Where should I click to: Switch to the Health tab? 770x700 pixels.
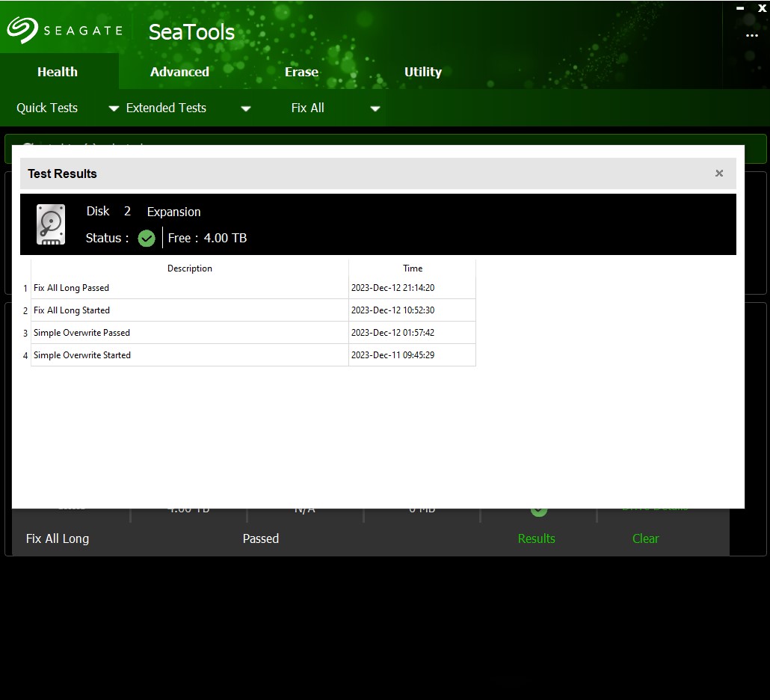click(x=58, y=72)
